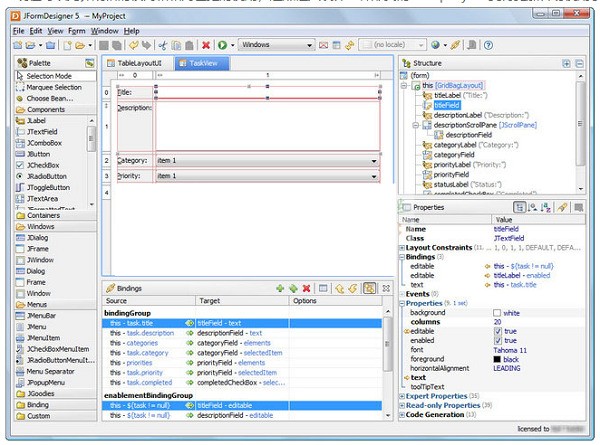Image resolution: width=600 pixels, height=445 pixels.
Task: Remove the binding using the red X icon
Action: (x=306, y=288)
